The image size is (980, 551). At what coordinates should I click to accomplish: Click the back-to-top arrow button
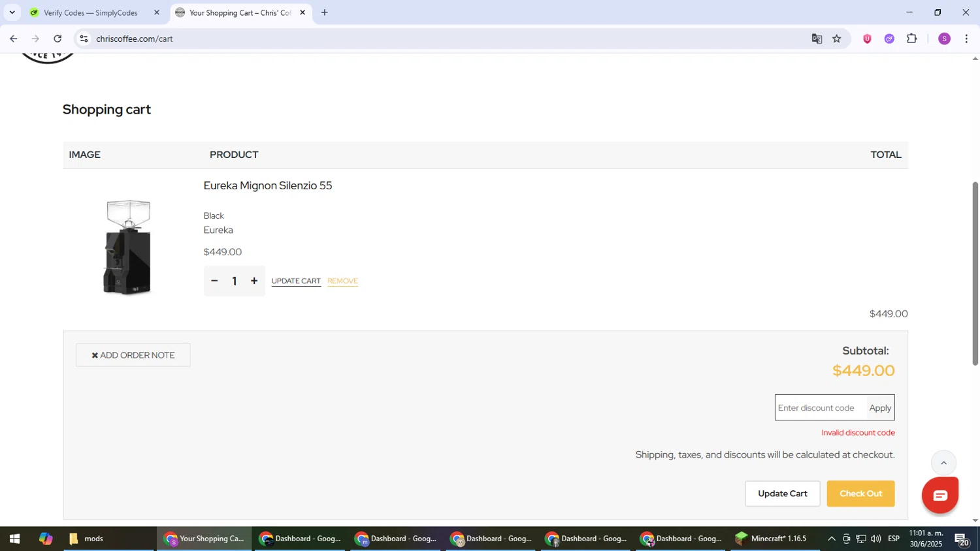point(943,463)
